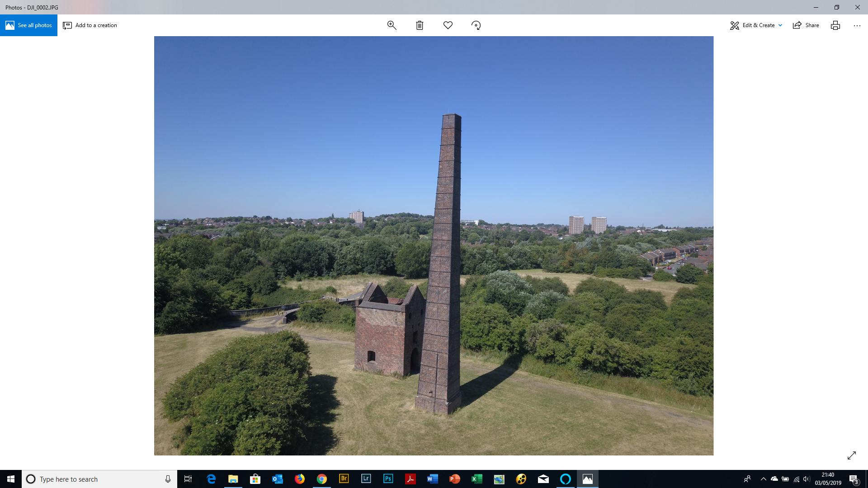The height and width of the screenshot is (488, 868).
Task: Open Excel from the taskbar
Action: click(477, 479)
